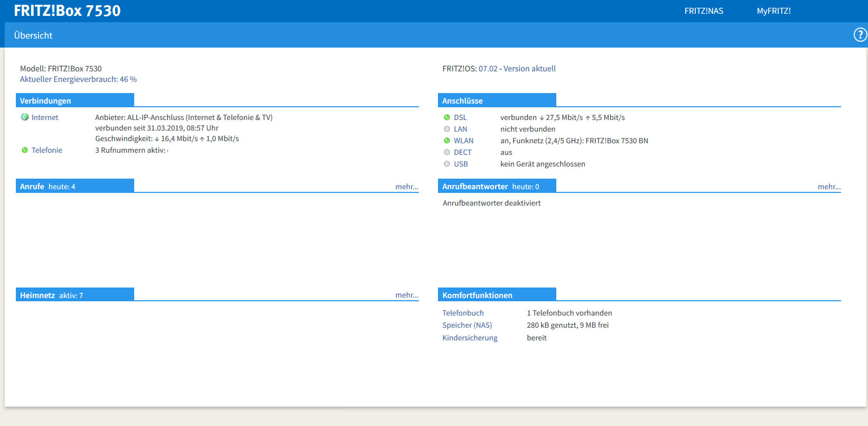Screen dimensions: 868x426
Task: Open the Speicher (NAS) link
Action: coord(467,325)
